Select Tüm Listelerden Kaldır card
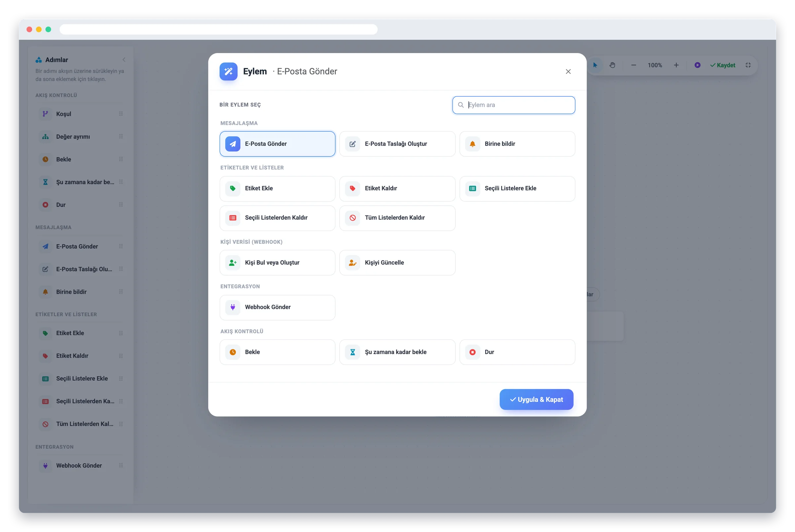 tap(397, 218)
